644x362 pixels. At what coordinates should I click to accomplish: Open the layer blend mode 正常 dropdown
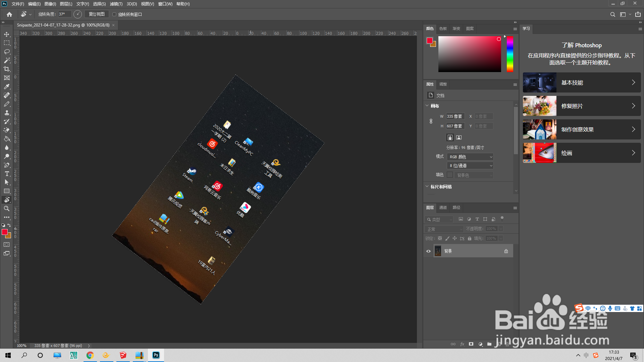coord(444,229)
